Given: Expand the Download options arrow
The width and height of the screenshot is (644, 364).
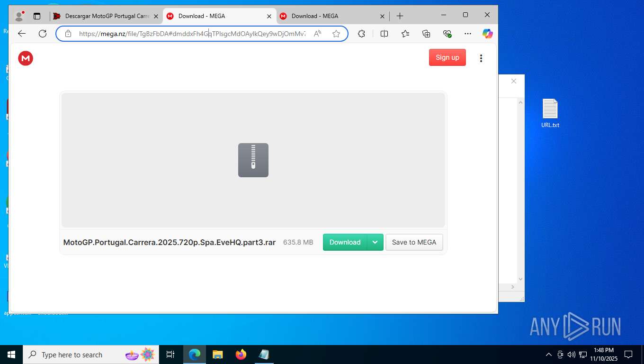Looking at the screenshot, I should pos(375,242).
